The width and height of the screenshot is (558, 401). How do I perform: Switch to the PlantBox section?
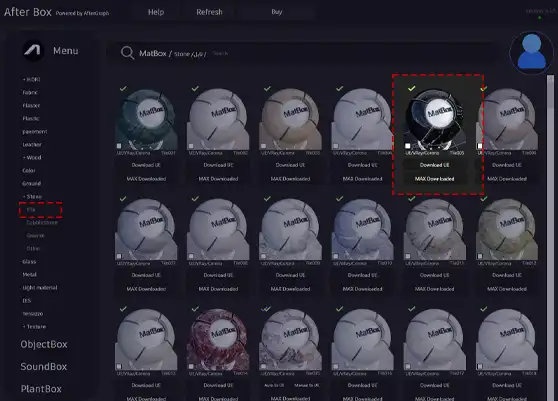[x=41, y=389]
